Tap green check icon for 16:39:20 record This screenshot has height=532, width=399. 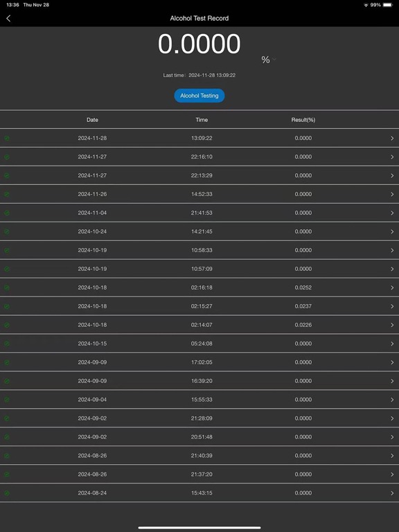click(7, 381)
